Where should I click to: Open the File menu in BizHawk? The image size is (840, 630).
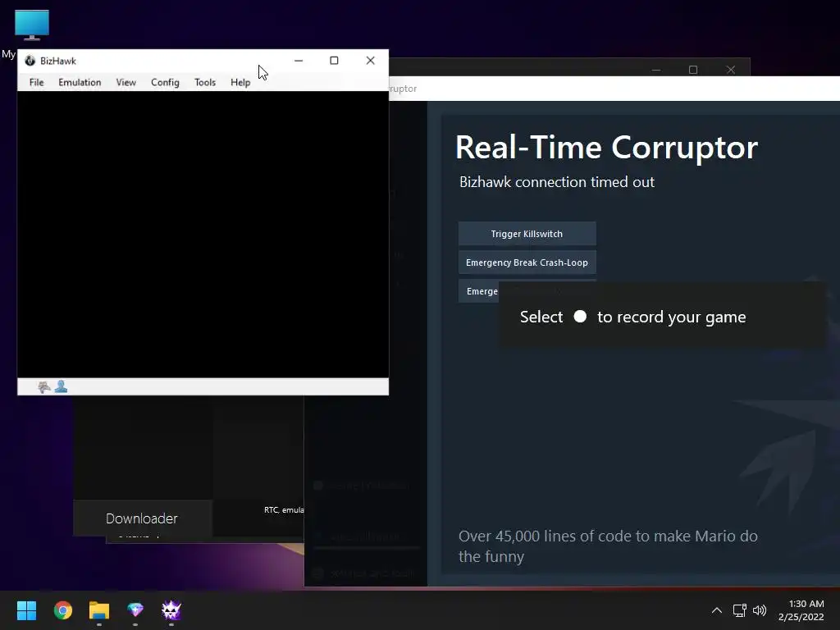point(36,83)
